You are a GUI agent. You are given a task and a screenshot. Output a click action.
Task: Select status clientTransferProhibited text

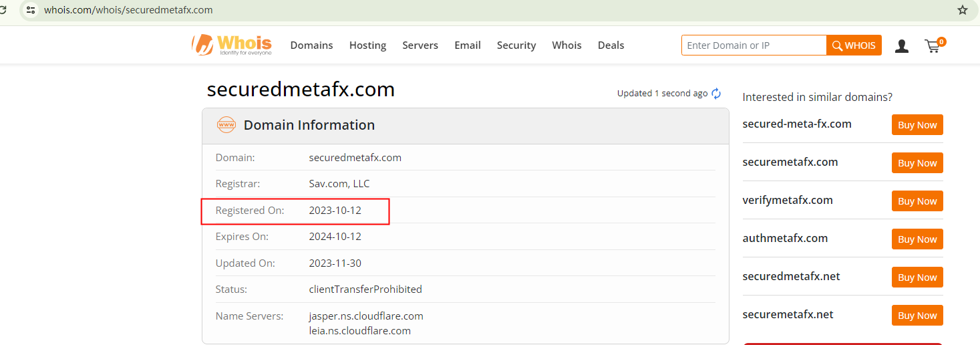[365, 290]
